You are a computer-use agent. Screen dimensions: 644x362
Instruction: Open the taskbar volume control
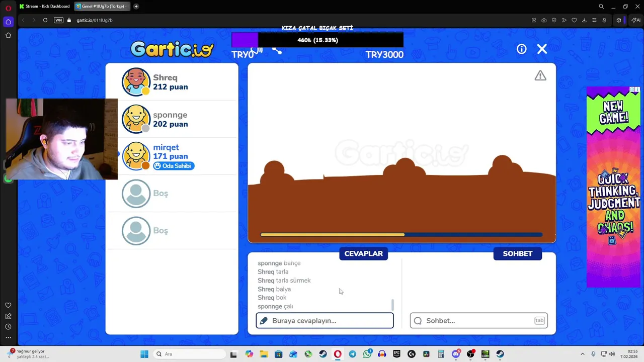coord(613,354)
